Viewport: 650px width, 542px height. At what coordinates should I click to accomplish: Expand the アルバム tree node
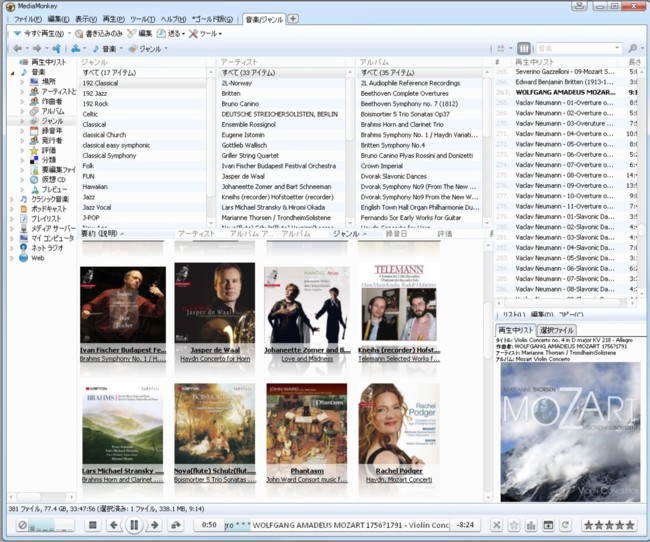[22, 111]
